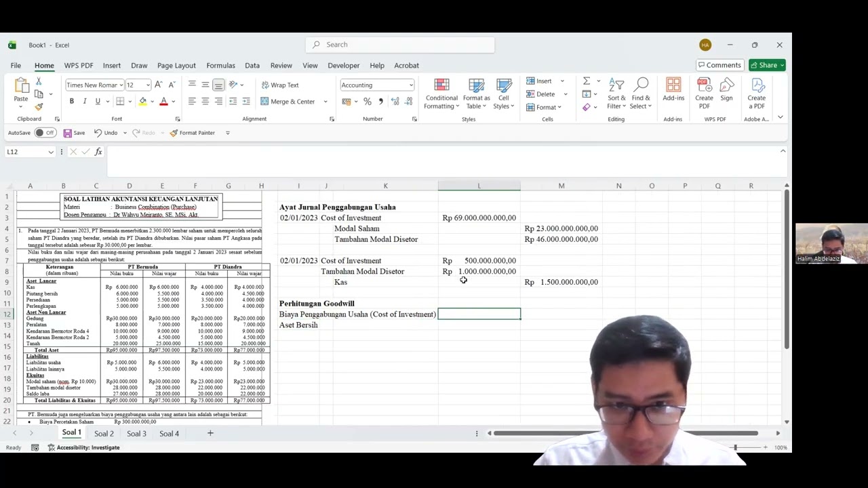Open the File menu
The width and height of the screenshot is (868, 488).
(16, 66)
